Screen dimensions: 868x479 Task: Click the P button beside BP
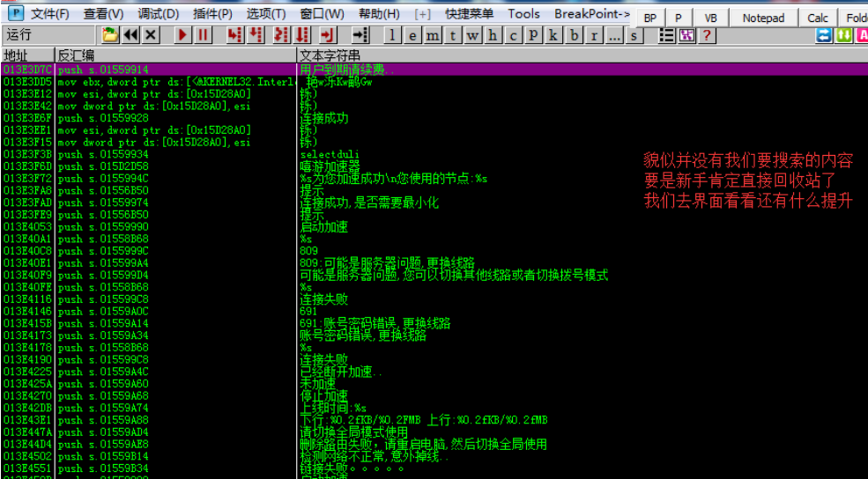pos(679,18)
